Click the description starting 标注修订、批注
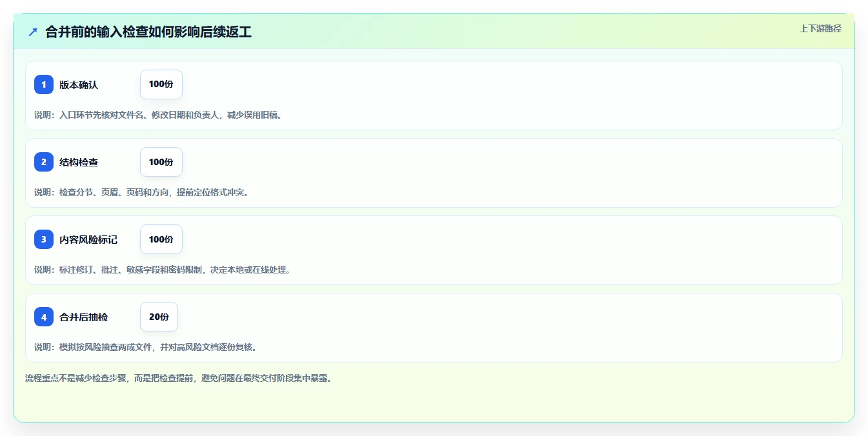 [x=163, y=270]
